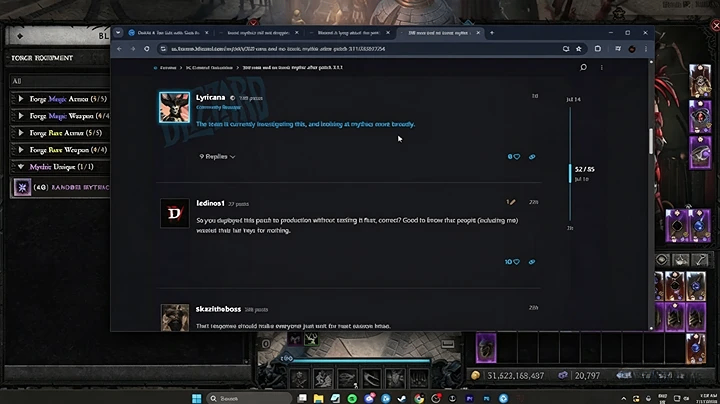Launch File Explorer from the taskbar
This screenshot has width=720, height=404.
[x=318, y=398]
